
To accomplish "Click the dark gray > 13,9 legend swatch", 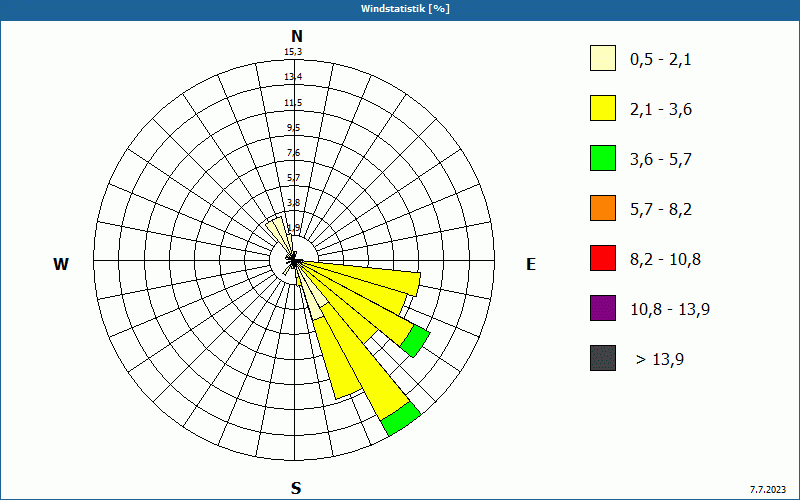I will [x=603, y=358].
